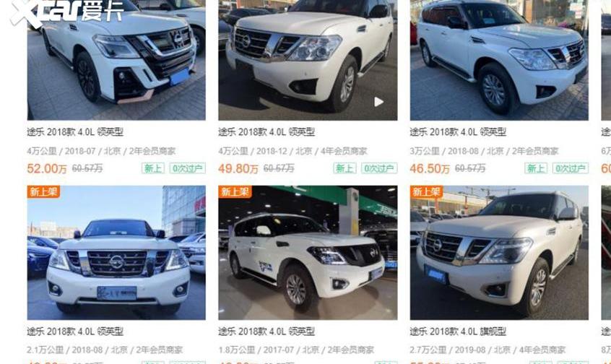Click the 0次过户 tag beside 49.80万 price

pos(378,168)
